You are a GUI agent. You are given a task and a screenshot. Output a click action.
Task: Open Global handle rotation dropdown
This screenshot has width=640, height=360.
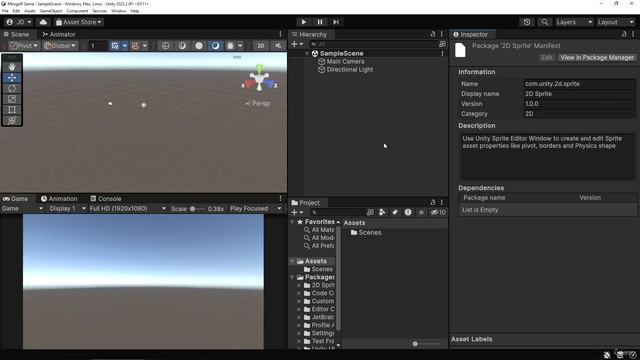click(x=60, y=46)
